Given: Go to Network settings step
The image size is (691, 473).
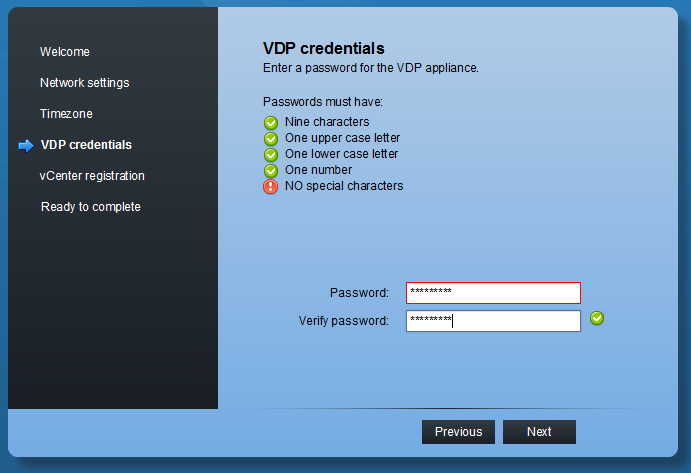Looking at the screenshot, I should click(x=85, y=83).
